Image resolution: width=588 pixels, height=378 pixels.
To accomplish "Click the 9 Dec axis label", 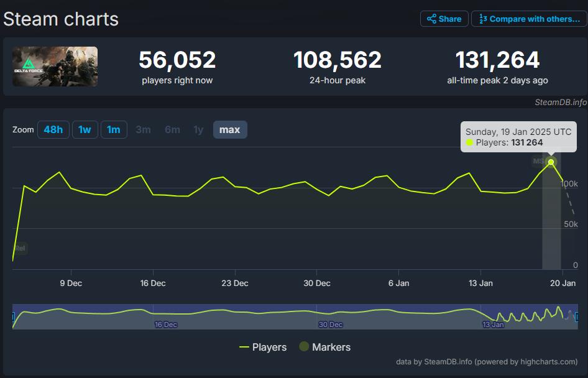I will click(71, 283).
